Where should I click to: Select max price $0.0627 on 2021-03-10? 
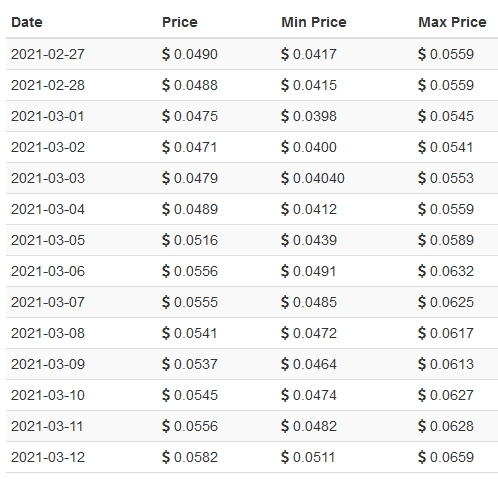click(446, 395)
